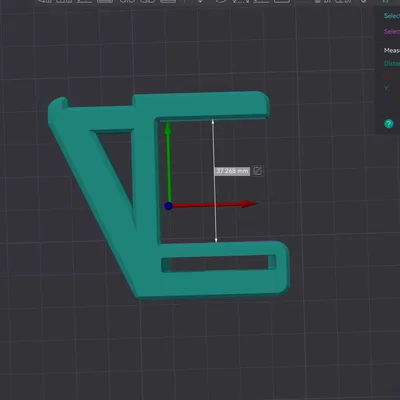Open the green help question mark icon
This screenshot has height=400, width=400.
389,124
